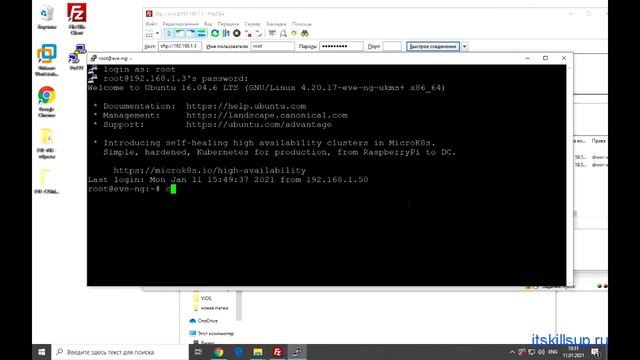Open the clock and date flyout
Image resolution: width=640 pixels, height=360 pixels.
(x=573, y=352)
